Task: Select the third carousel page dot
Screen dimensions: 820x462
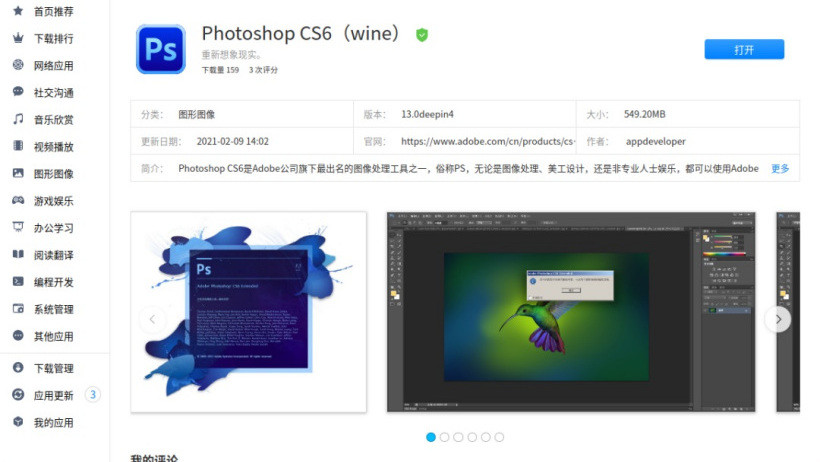Action: (458, 437)
